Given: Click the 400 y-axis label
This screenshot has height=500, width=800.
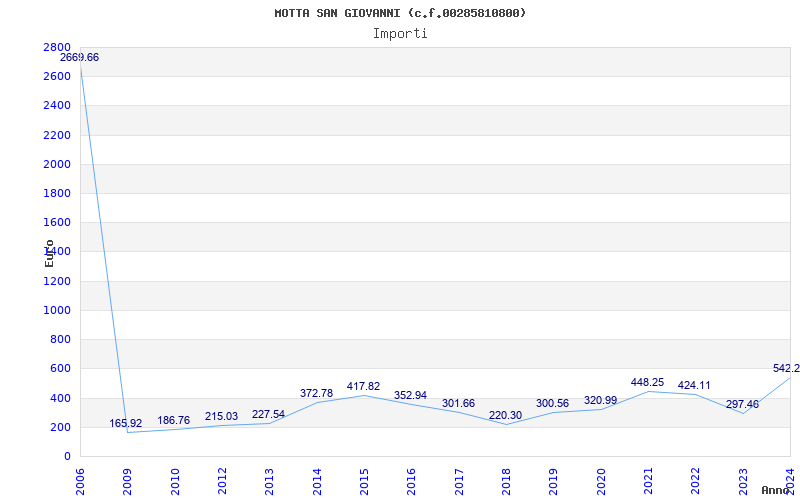Looking at the screenshot, I should (60, 398).
